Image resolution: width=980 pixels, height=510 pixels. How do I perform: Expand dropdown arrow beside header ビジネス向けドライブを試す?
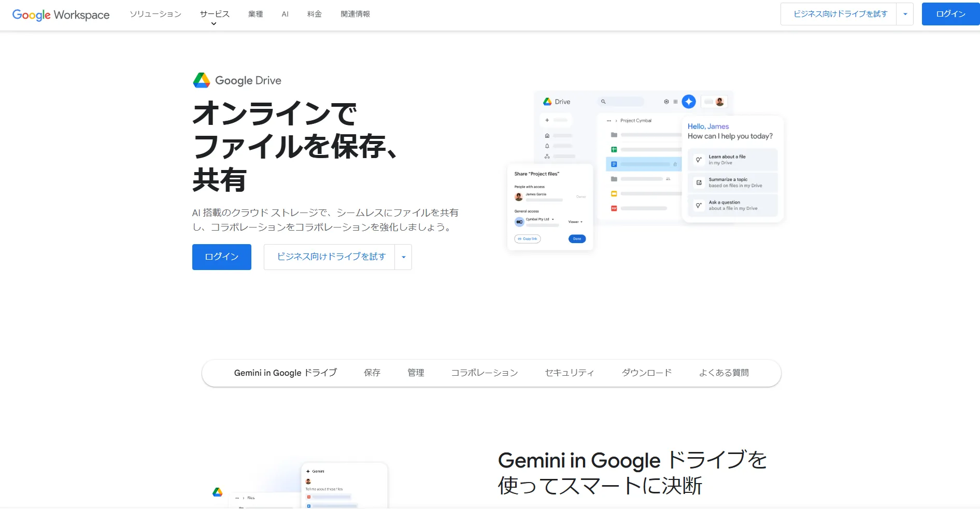point(905,14)
